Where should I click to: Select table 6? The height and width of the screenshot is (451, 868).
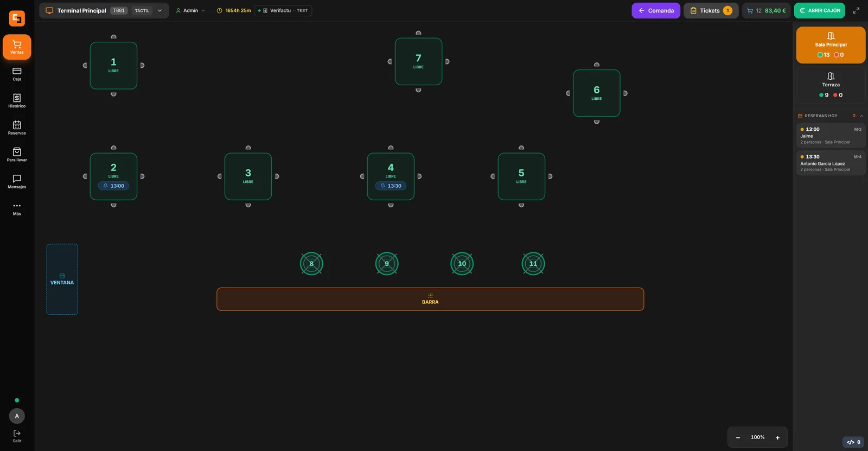click(597, 93)
